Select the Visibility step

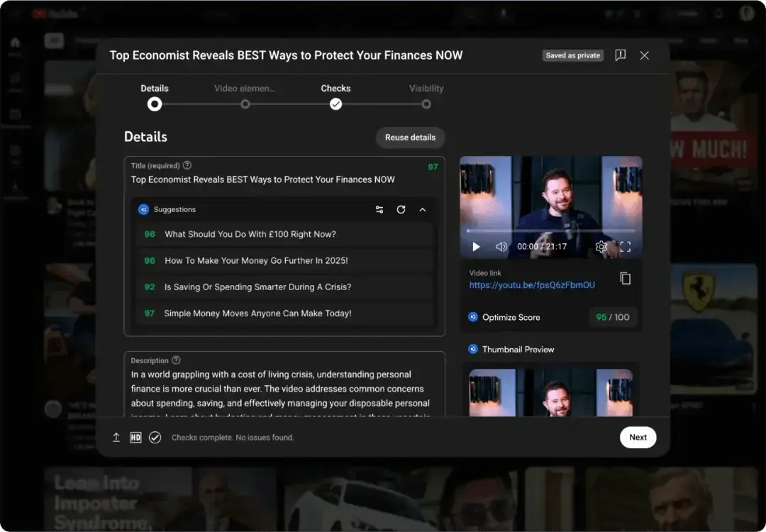tap(426, 104)
